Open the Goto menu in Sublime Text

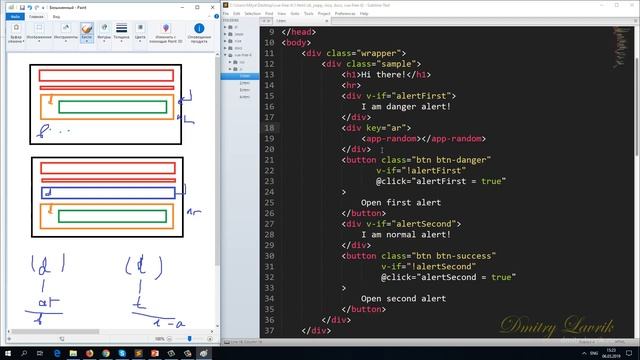[x=295, y=13]
